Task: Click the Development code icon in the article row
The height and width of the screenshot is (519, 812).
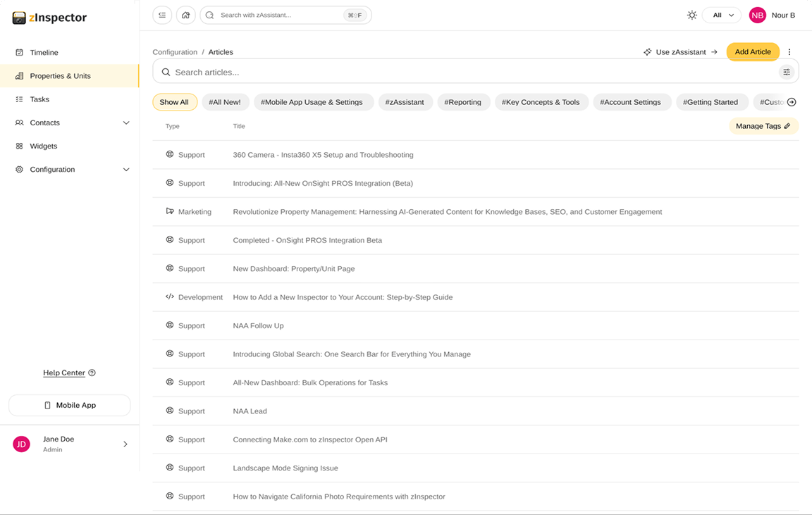Action: point(169,296)
